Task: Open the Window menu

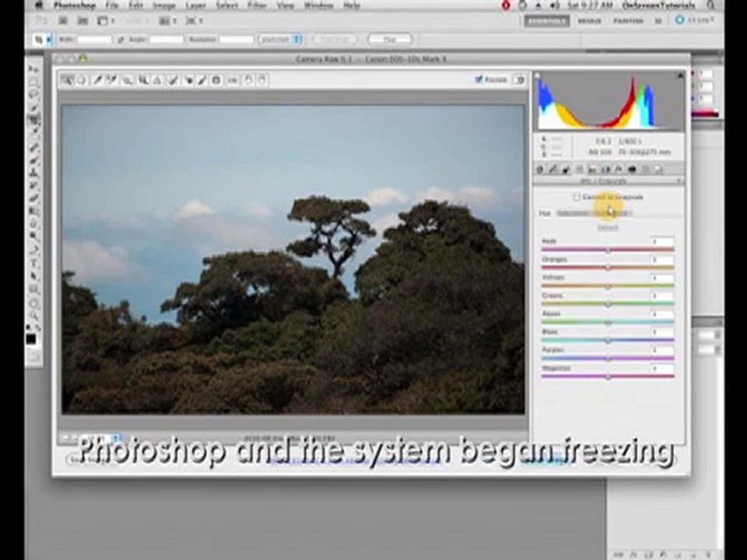Action: (318, 5)
